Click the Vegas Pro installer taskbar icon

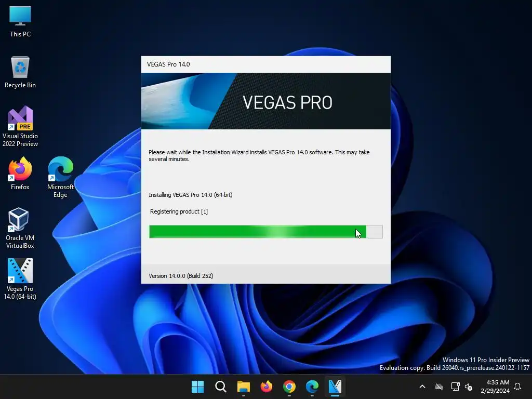pos(335,387)
